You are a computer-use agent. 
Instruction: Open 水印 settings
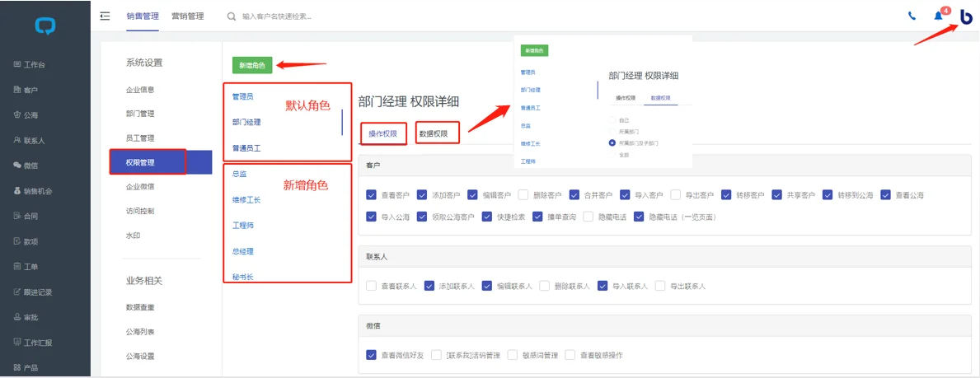pyautogui.click(x=133, y=236)
